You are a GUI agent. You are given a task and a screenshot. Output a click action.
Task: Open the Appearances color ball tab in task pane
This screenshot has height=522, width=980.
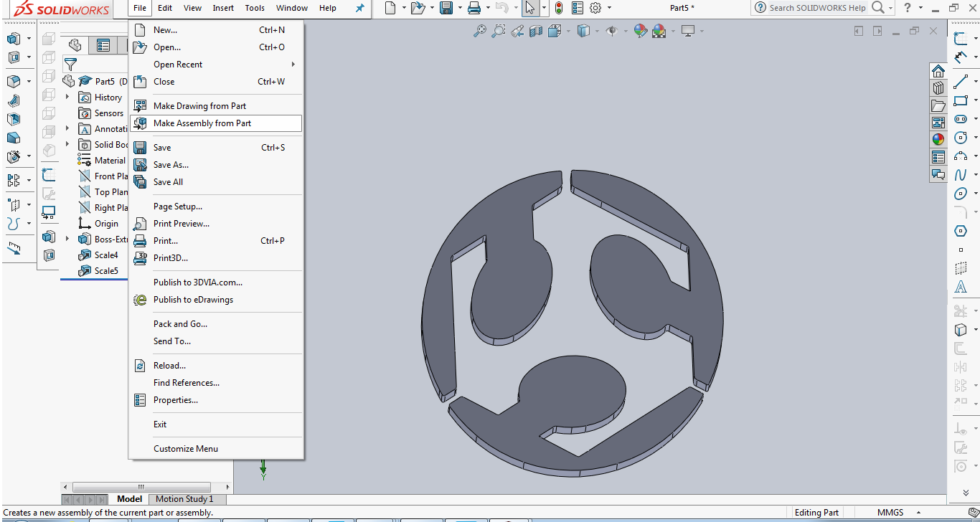(938, 139)
